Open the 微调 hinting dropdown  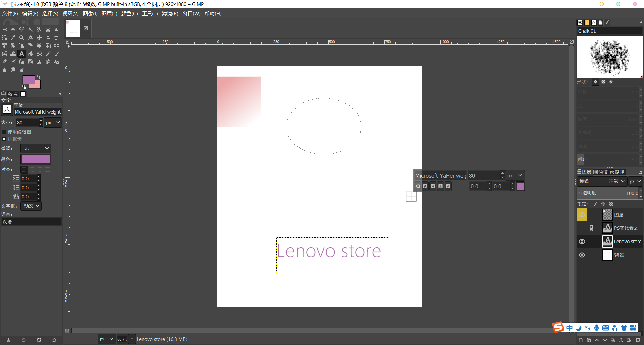[x=36, y=148]
